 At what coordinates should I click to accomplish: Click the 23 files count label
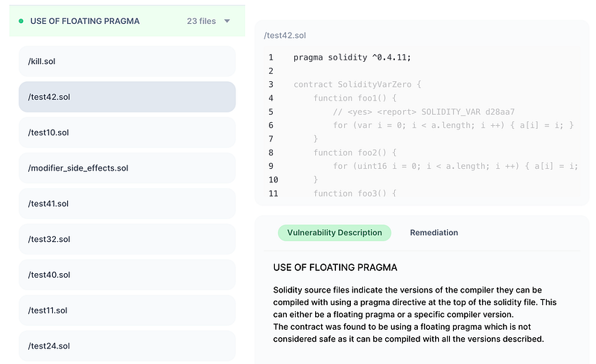pyautogui.click(x=201, y=22)
